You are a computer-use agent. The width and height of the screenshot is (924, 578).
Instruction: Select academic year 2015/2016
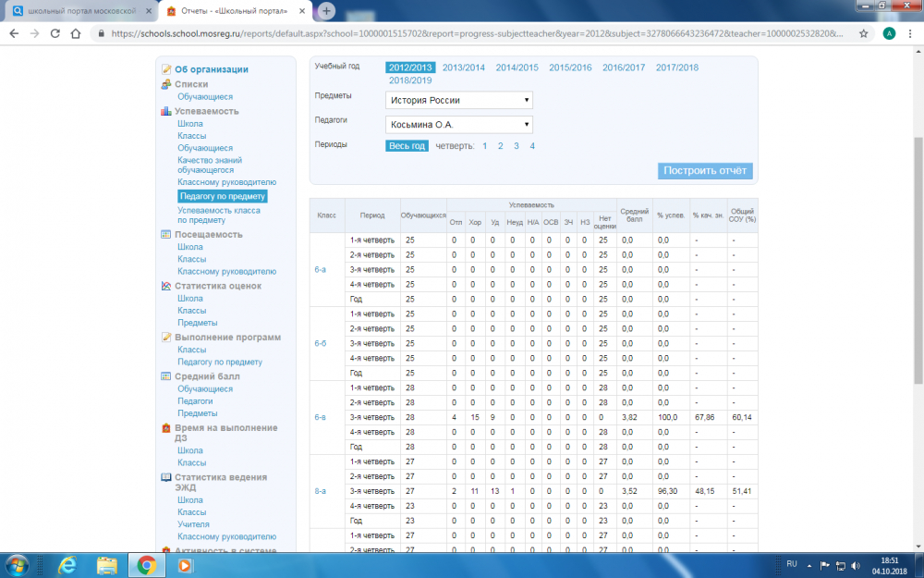coord(570,68)
